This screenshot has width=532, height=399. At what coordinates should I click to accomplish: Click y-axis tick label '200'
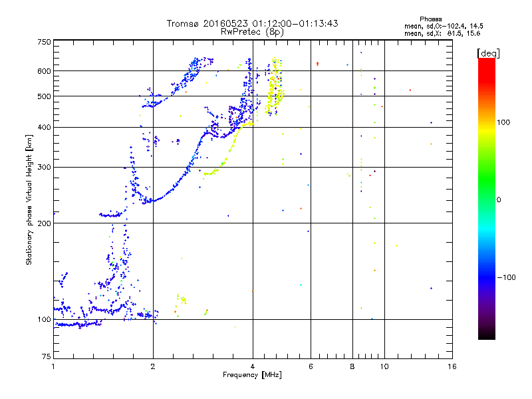tap(44, 223)
